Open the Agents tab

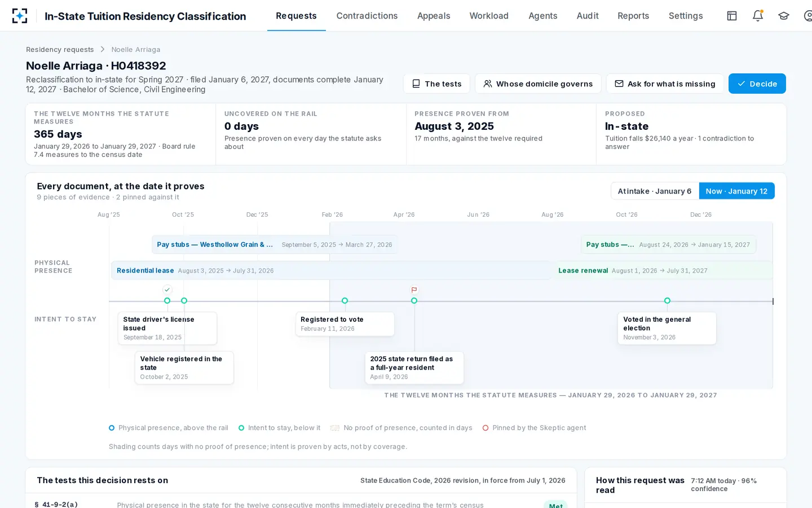point(543,16)
